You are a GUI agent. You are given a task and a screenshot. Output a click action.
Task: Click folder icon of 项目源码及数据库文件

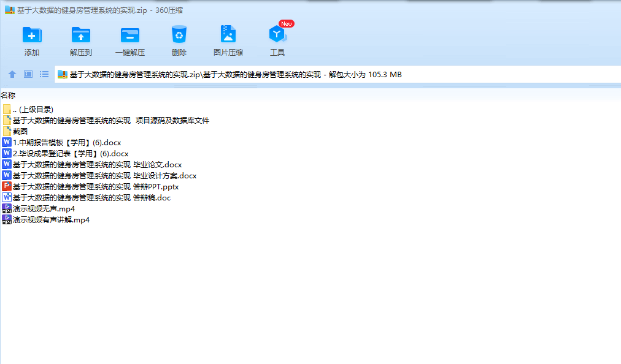7,120
